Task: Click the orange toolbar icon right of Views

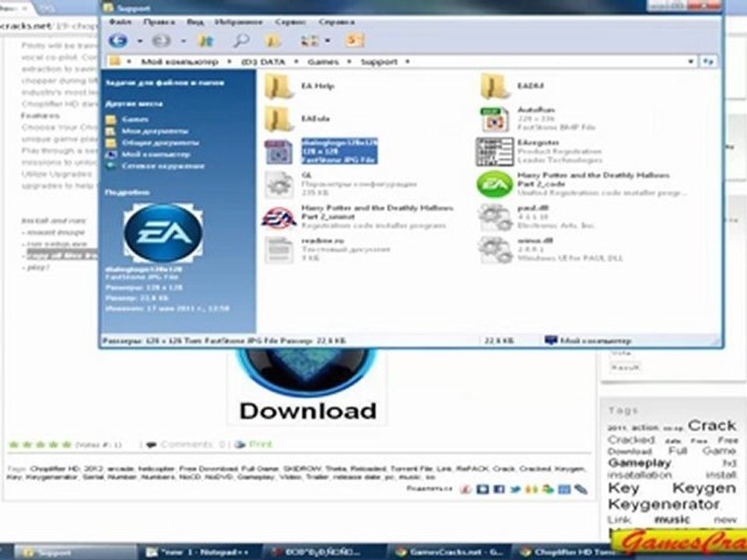Action: click(x=355, y=40)
